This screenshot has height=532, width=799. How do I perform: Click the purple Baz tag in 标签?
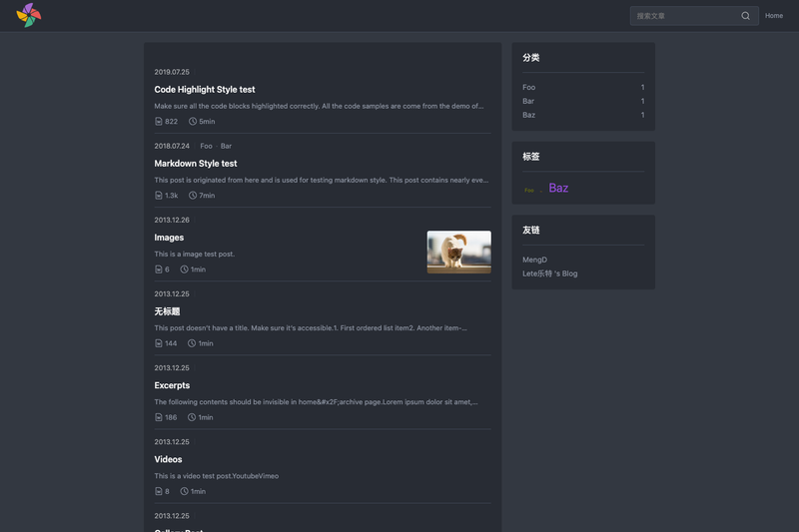click(x=558, y=188)
